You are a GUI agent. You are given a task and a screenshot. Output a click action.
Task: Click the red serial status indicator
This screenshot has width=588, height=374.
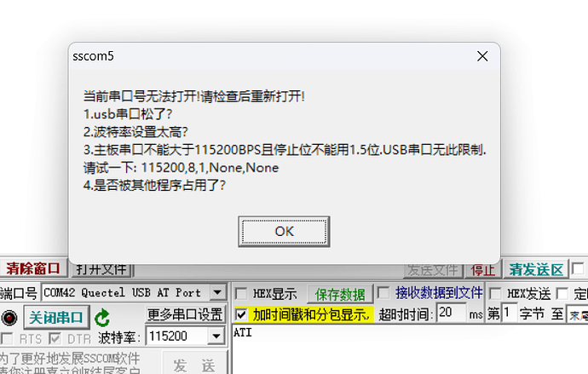pos(9,318)
